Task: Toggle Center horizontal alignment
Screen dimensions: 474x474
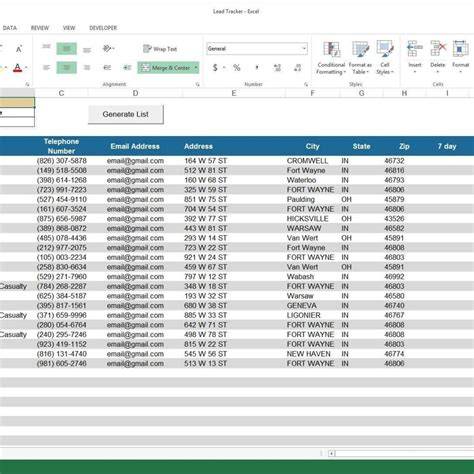Action: 67,68
